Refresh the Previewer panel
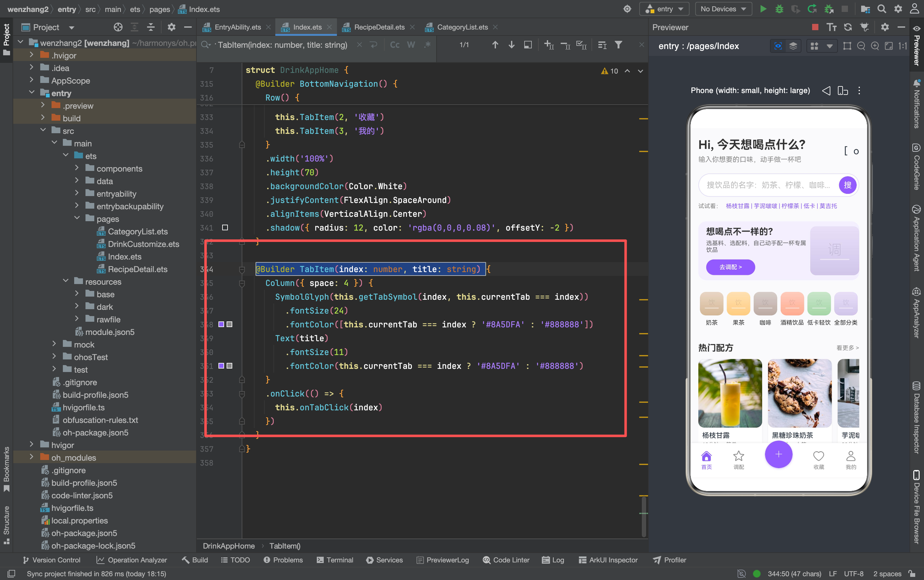Viewport: 924px width, 580px height. click(848, 27)
